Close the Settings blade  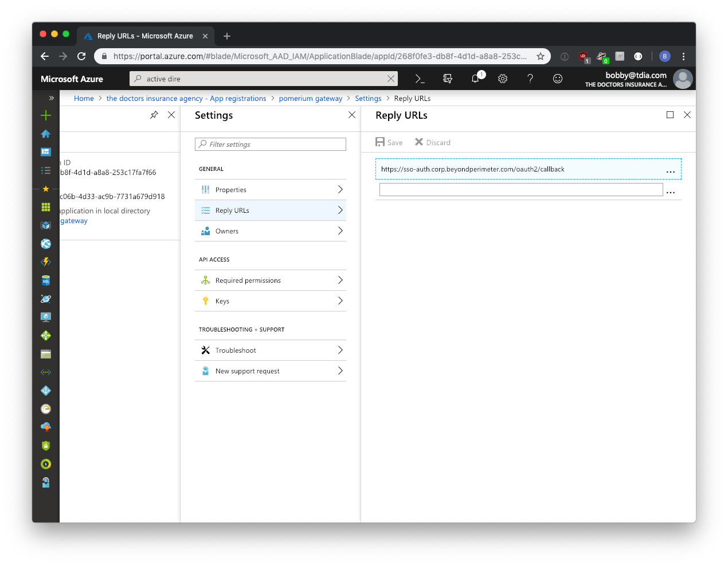352,115
